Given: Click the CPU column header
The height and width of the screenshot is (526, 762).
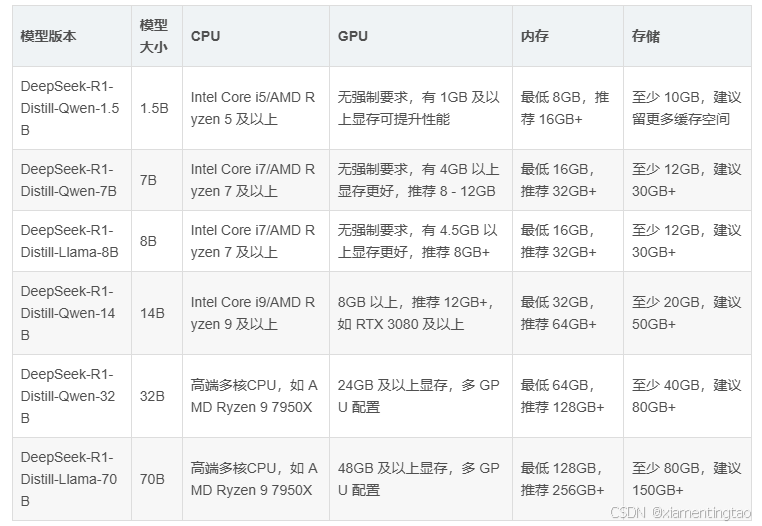Looking at the screenshot, I should [x=256, y=36].
